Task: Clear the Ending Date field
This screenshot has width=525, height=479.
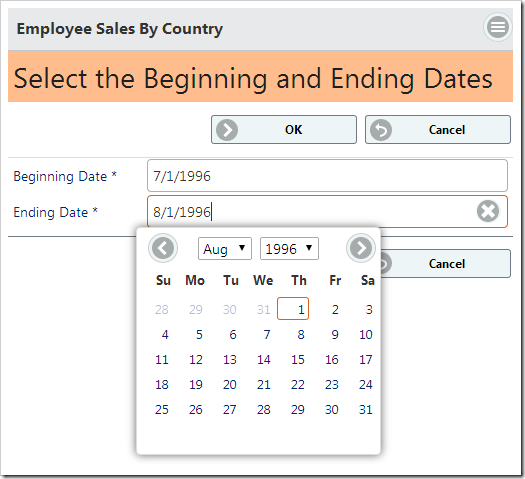Action: click(x=488, y=211)
